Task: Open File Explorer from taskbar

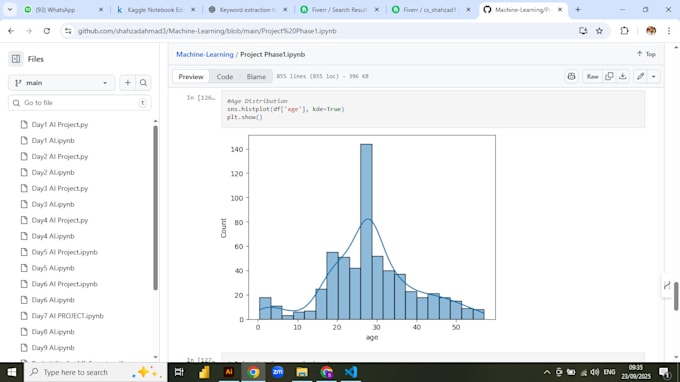Action: (302, 372)
